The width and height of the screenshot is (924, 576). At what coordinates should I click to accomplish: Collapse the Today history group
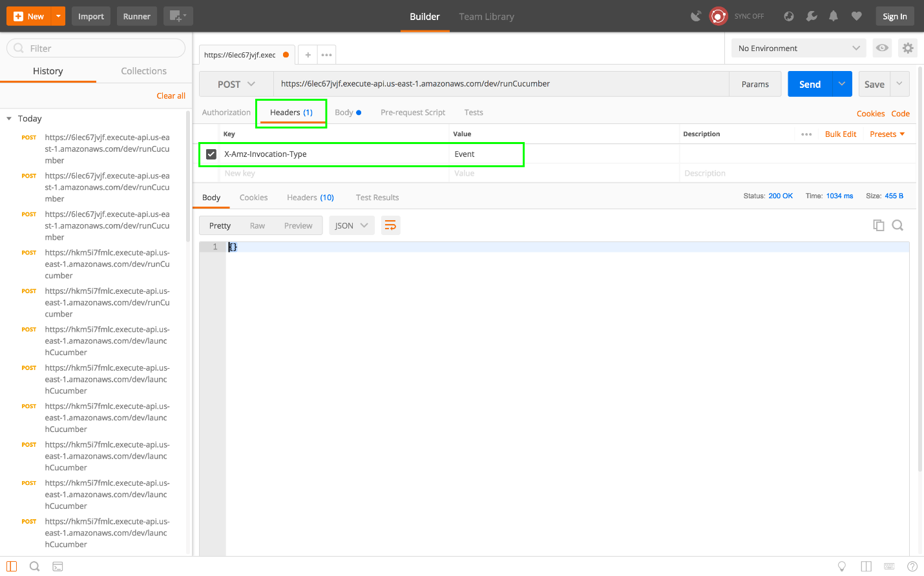click(x=9, y=119)
